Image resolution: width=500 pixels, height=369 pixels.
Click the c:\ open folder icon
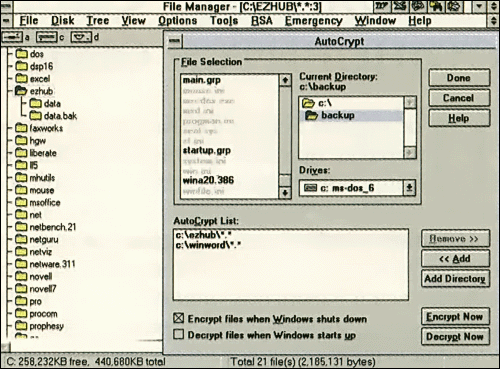click(308, 103)
